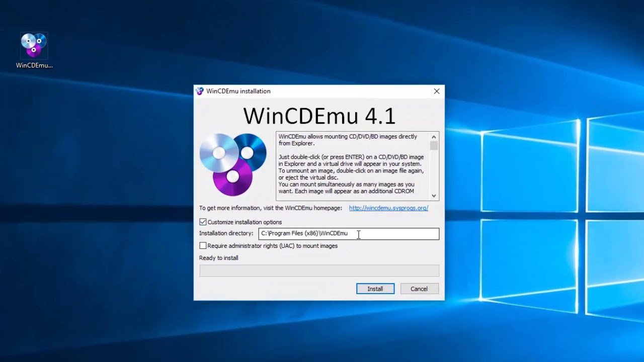This screenshot has height=362, width=644.
Task: Open the wincdemu.sysprogs.org homepage link
Action: point(388,208)
